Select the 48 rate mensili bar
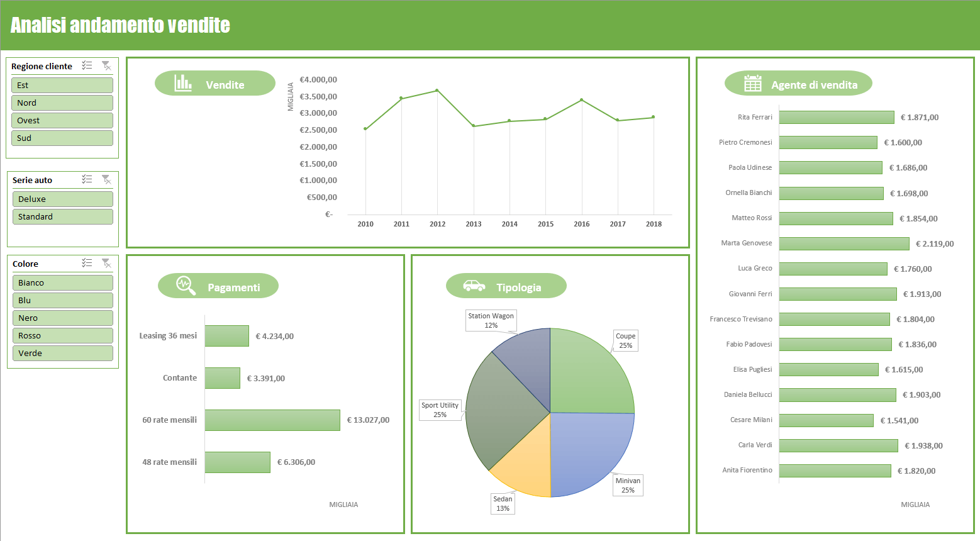This screenshot has height=541, width=980. pyautogui.click(x=237, y=462)
